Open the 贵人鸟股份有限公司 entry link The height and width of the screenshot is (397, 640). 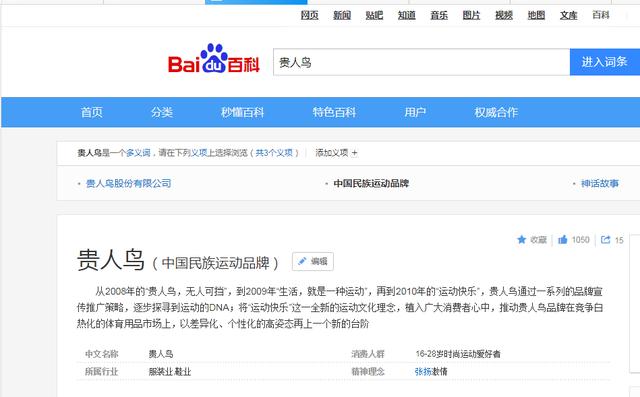pos(129,184)
